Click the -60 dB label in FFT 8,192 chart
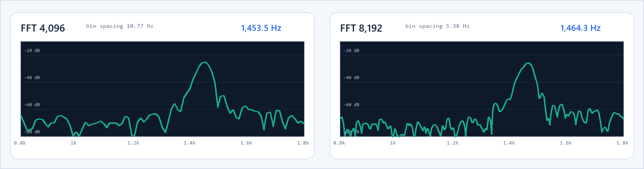 click(351, 105)
